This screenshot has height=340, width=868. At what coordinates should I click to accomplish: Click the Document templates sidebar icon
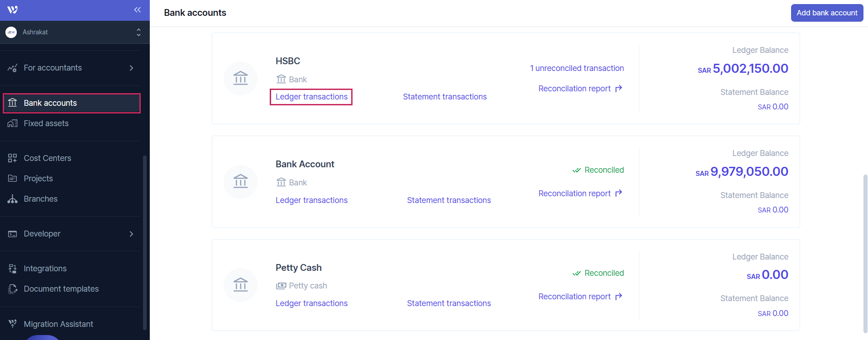[x=13, y=289]
